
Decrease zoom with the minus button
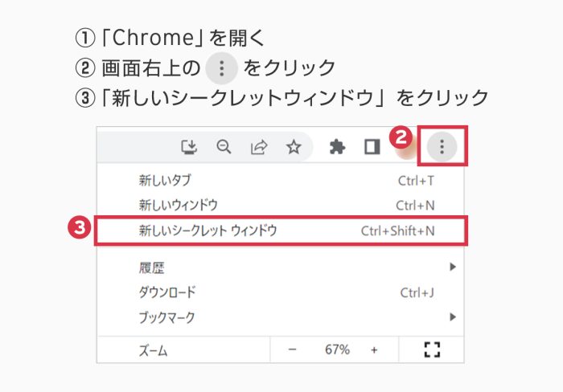tap(292, 349)
